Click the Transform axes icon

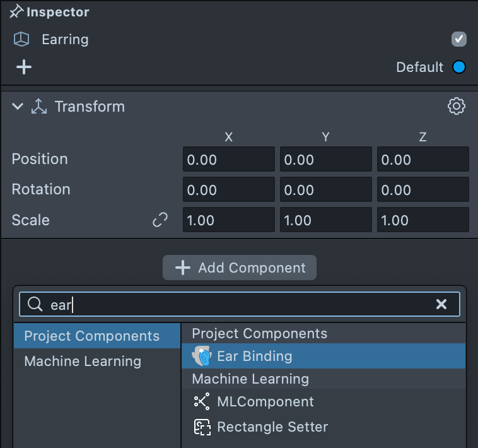coord(39,107)
